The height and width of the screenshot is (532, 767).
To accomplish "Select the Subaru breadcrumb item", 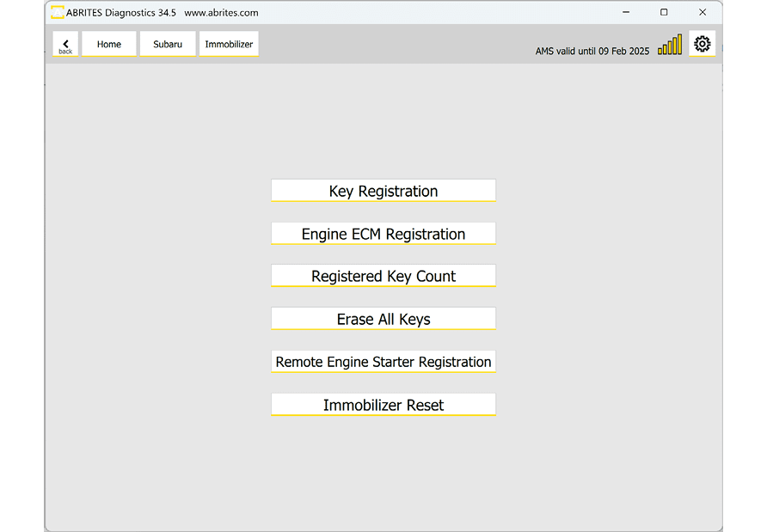I will point(168,45).
